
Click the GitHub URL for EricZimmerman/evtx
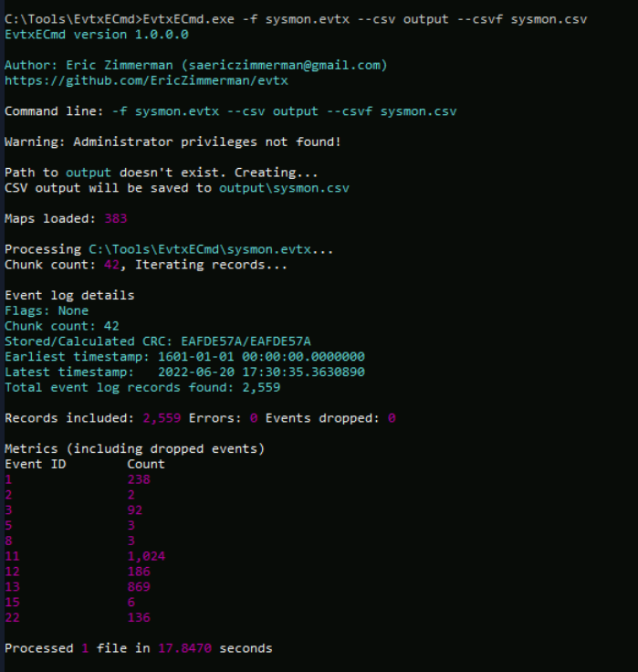click(x=146, y=80)
